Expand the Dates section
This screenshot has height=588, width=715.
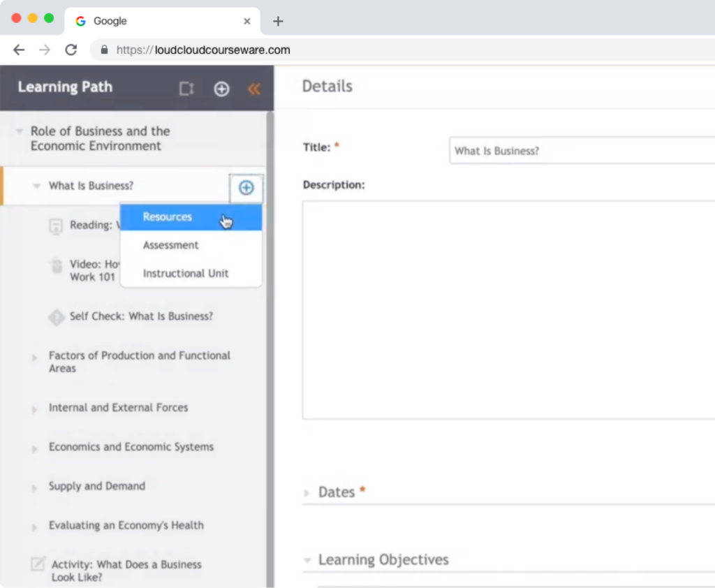coord(307,492)
